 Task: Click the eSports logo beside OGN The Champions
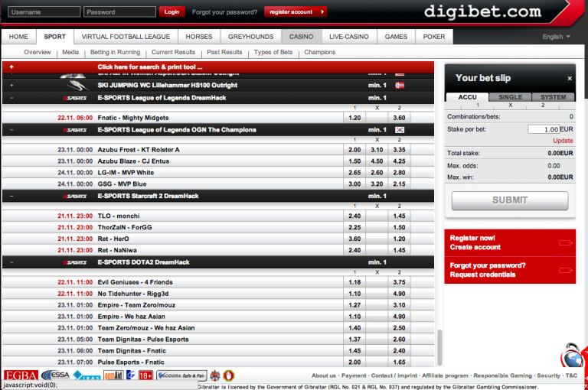tap(74, 130)
